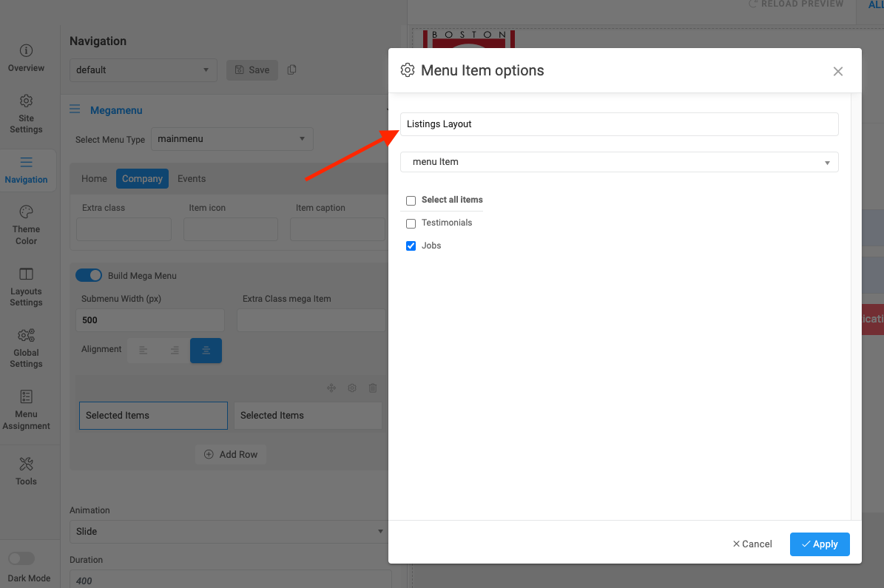Click the Megamenu hamburger icon

tap(75, 109)
